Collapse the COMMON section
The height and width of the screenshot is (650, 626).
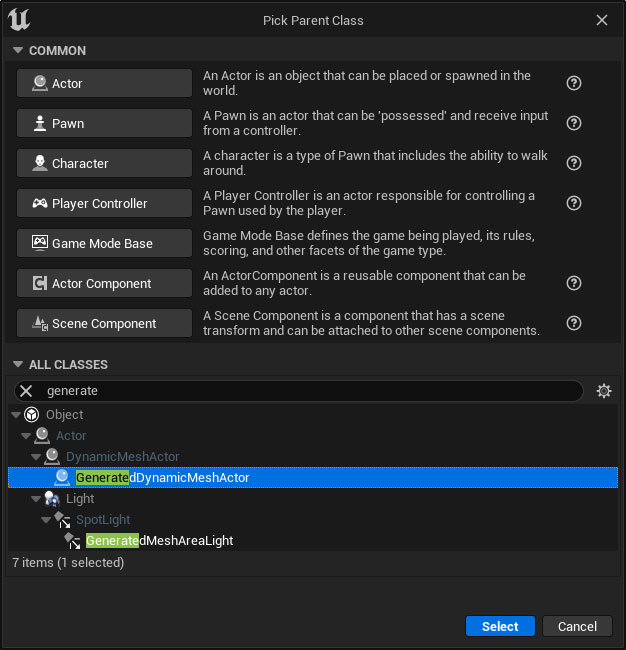pos(18,50)
